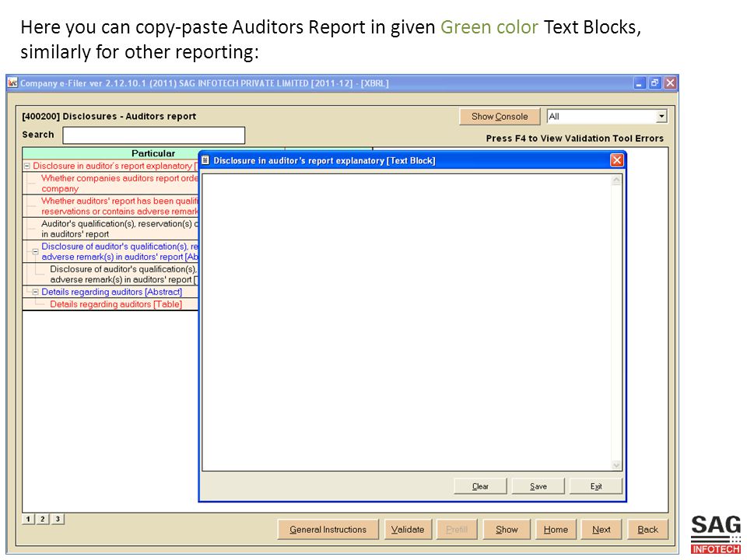
Task: Go to page 1 tab
Action: [28, 519]
